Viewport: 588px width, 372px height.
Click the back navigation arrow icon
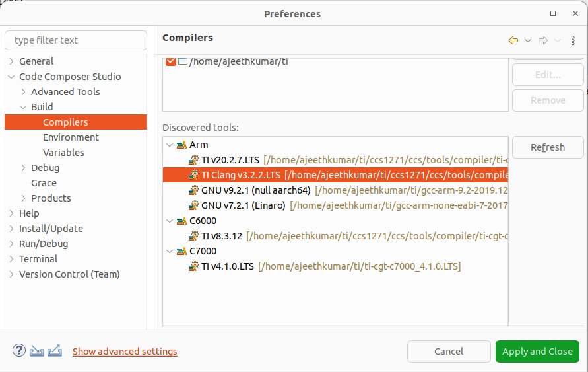coord(513,40)
